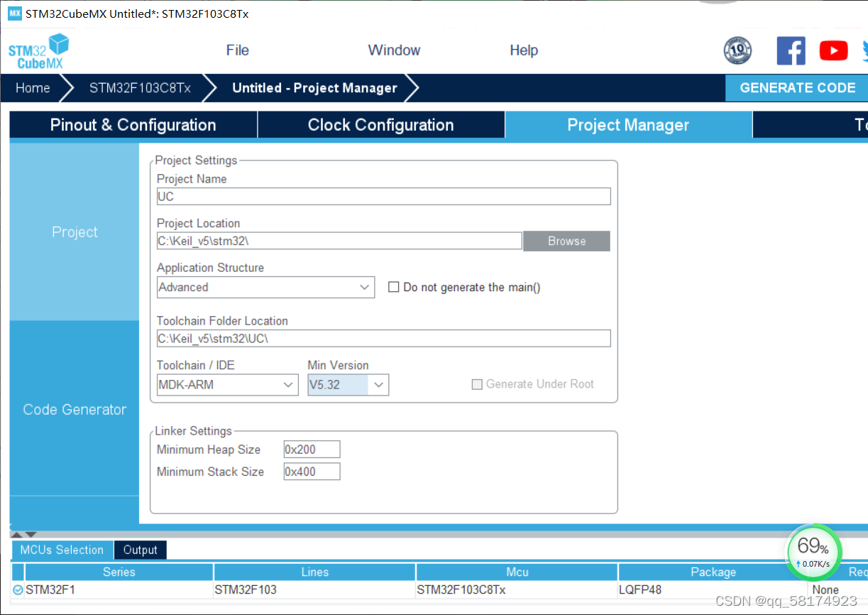The height and width of the screenshot is (615, 868).
Task: Open the Min Version dropdown
Action: click(x=348, y=385)
